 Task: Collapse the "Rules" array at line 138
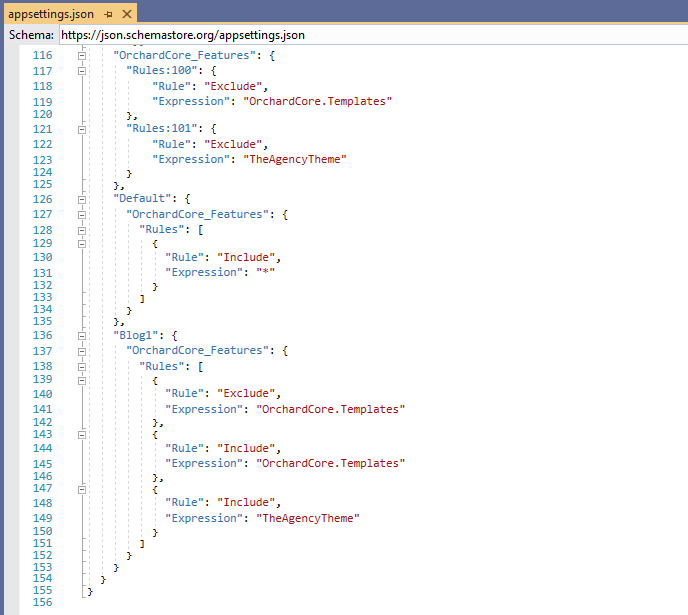[82, 367]
